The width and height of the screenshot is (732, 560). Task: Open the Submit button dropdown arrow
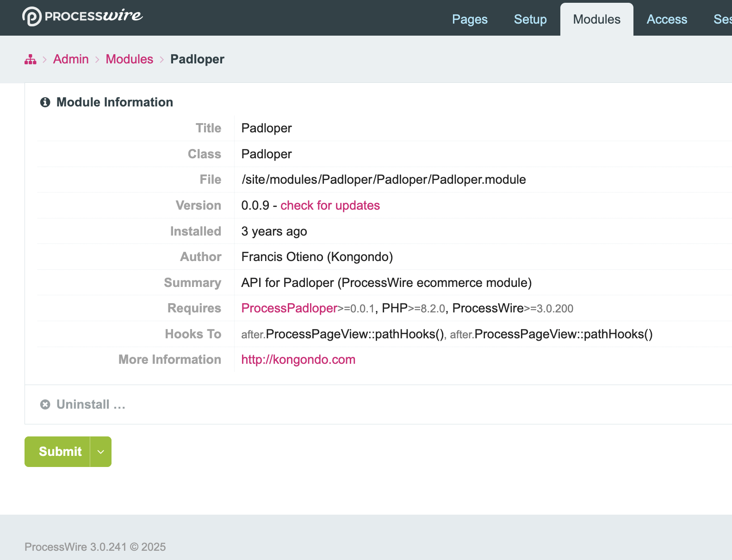101,452
